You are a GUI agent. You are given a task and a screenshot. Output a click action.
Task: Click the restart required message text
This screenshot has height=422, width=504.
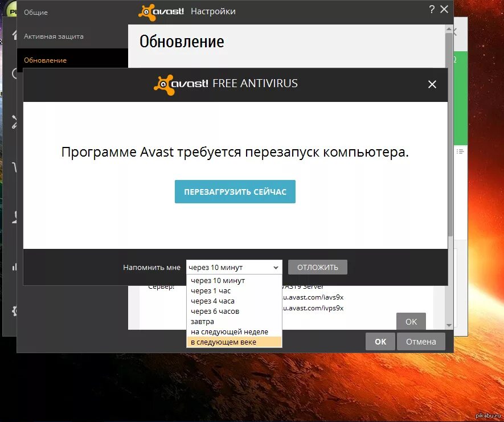[x=235, y=152]
